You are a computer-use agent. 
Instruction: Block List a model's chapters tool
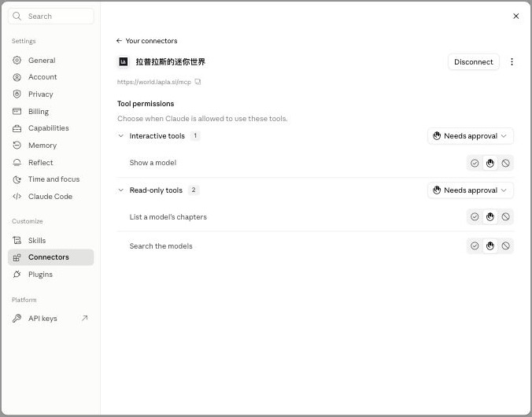click(x=505, y=217)
